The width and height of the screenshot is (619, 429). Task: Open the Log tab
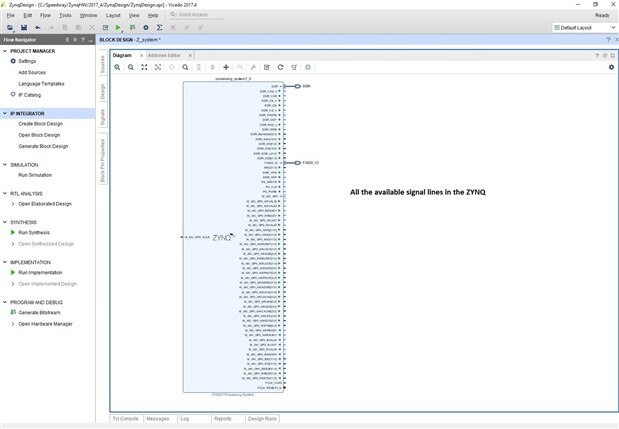point(185,419)
